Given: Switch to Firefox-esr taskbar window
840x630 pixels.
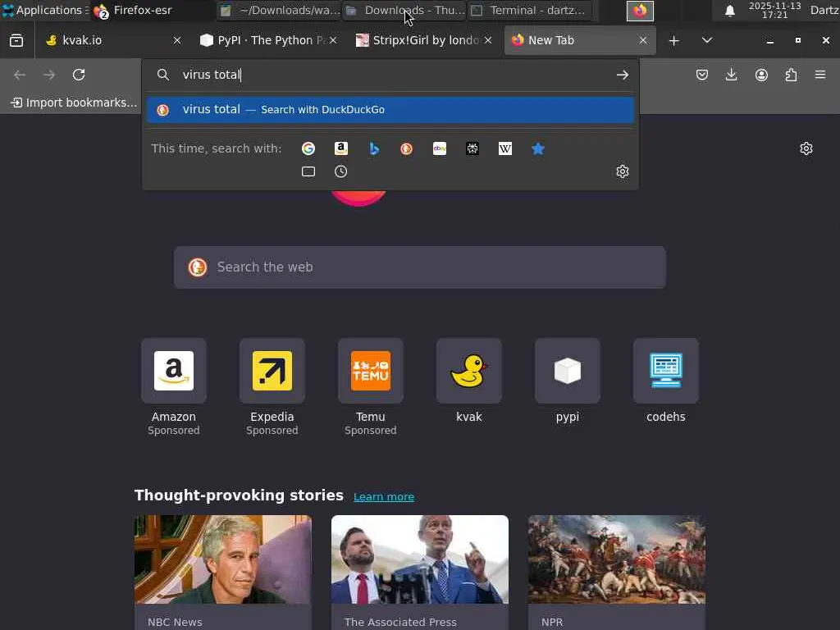Looking at the screenshot, I should click(153, 10).
